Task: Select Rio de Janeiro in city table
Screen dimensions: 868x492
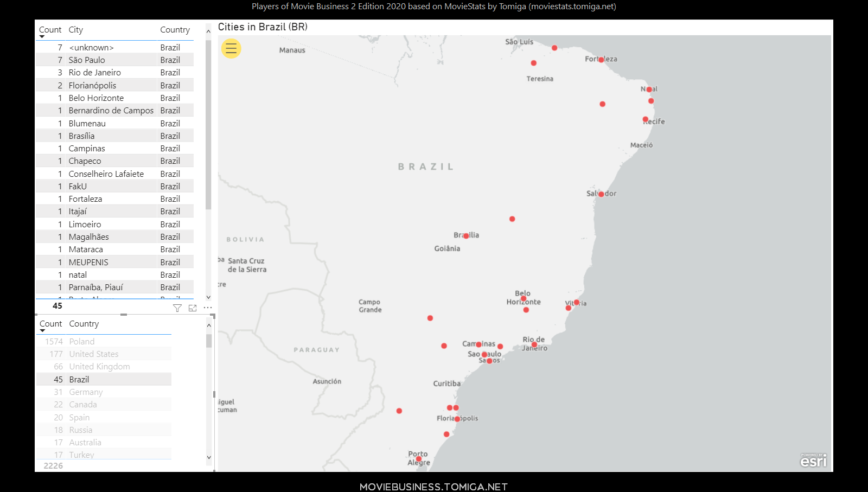Action: pyautogui.click(x=95, y=73)
